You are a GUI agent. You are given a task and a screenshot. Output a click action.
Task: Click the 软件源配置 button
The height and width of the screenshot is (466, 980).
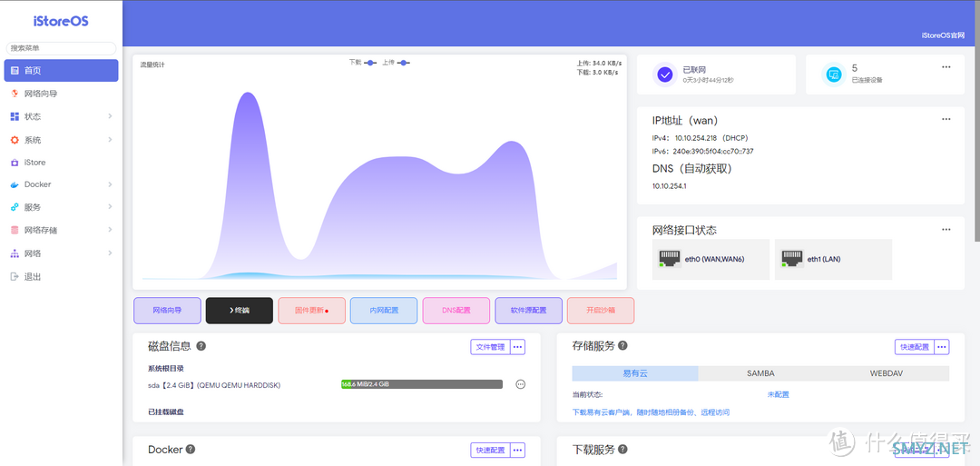529,311
